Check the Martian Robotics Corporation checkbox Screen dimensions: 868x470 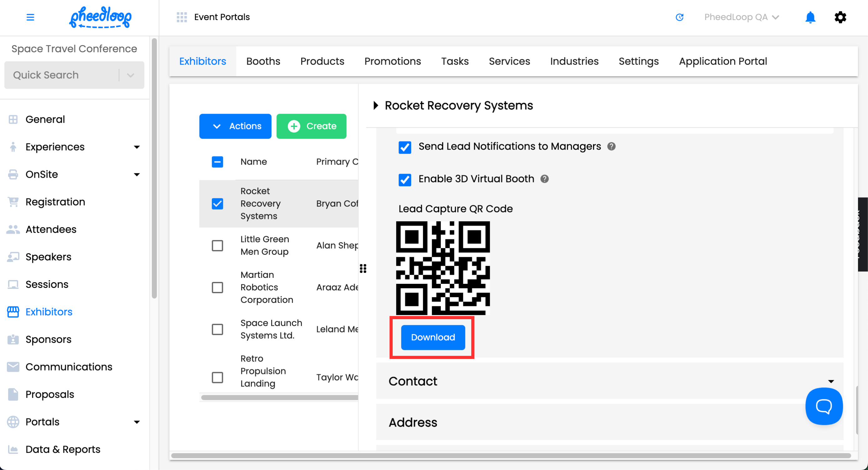point(217,288)
